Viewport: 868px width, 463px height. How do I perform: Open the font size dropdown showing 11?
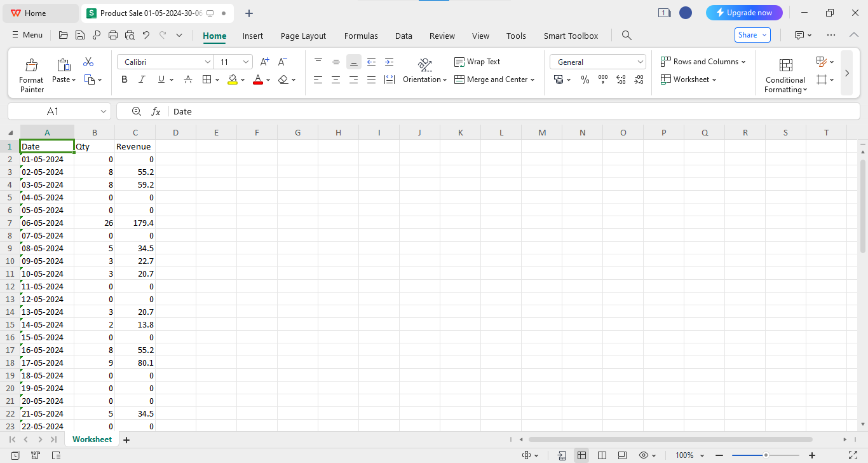(246, 62)
